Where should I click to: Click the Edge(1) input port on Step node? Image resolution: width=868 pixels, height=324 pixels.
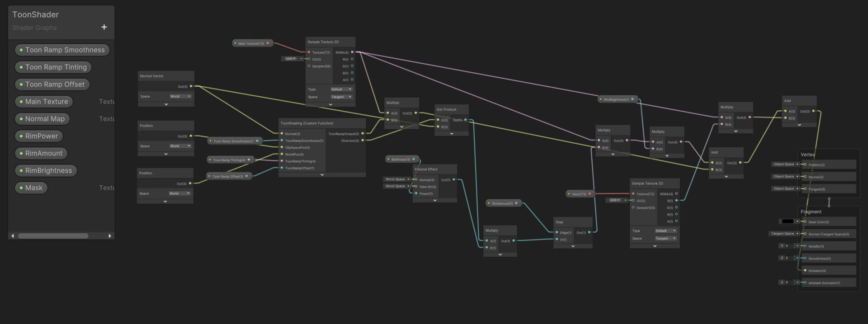click(557, 232)
